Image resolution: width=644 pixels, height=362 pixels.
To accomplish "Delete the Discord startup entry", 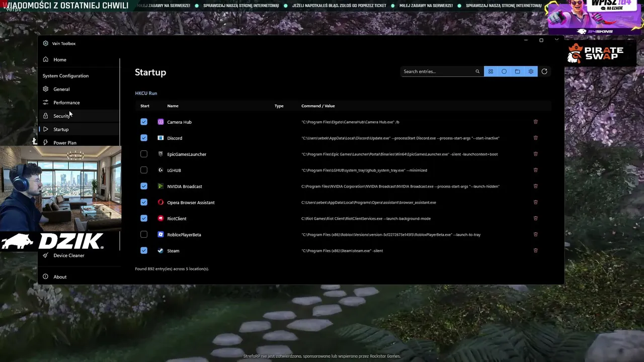I will (x=535, y=138).
